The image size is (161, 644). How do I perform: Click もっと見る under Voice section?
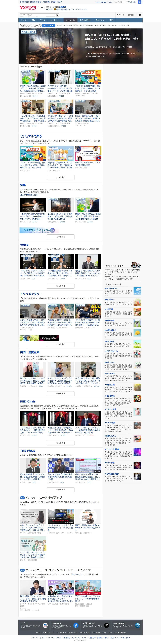pyautogui.click(x=61, y=286)
